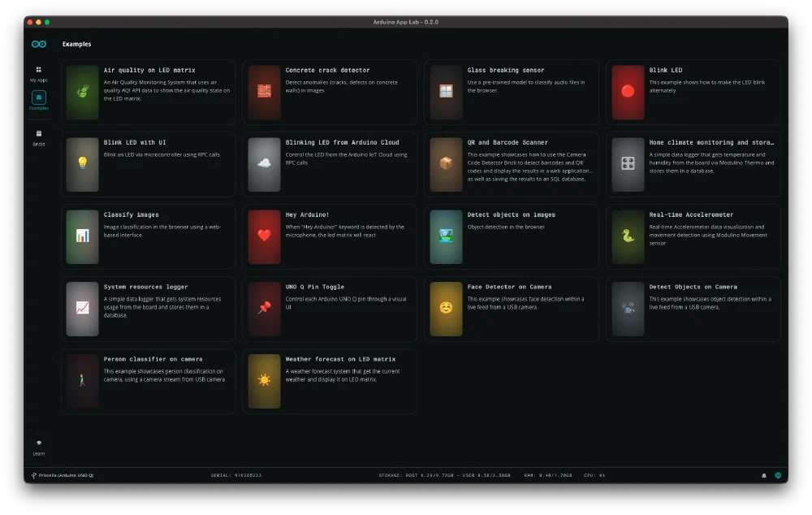
Task: Open QR and Barcode Scanner example
Action: click(x=512, y=164)
